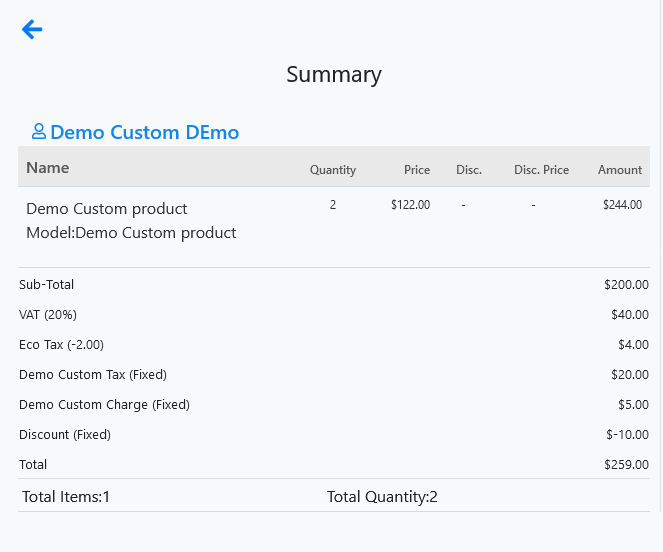The width and height of the screenshot is (663, 552).
Task: Click the blue back arrow icon
Action: (x=32, y=30)
